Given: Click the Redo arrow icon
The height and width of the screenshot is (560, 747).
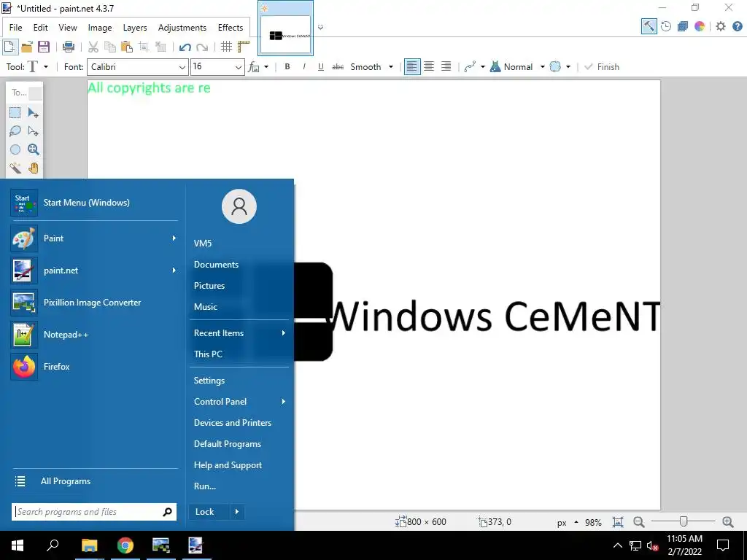Looking at the screenshot, I should click(202, 47).
